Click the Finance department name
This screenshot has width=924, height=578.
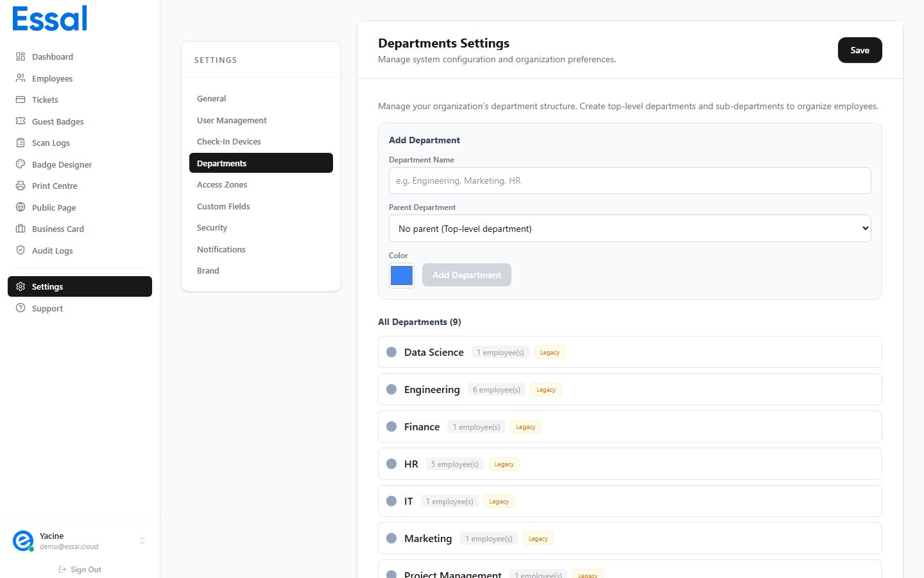coord(422,426)
